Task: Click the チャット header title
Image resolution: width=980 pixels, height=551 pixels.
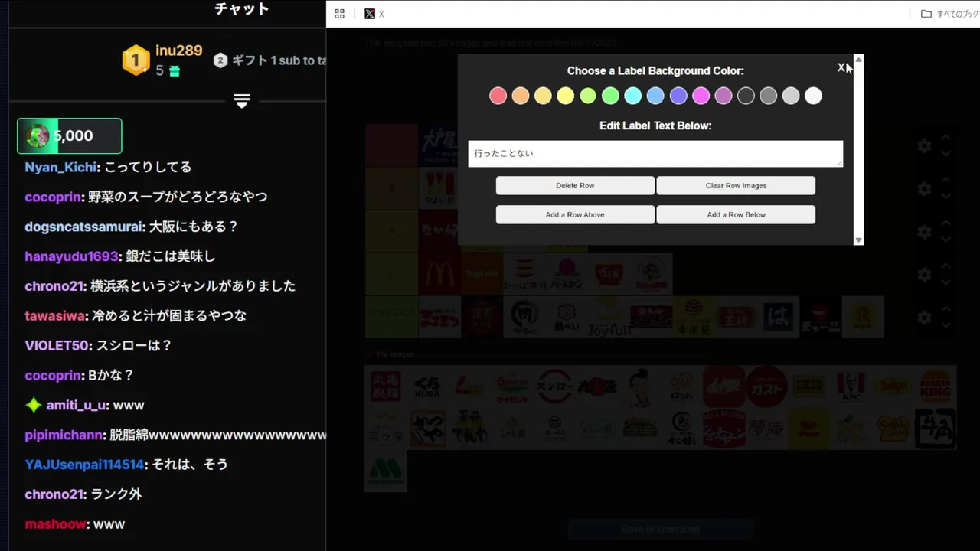Action: [x=242, y=9]
